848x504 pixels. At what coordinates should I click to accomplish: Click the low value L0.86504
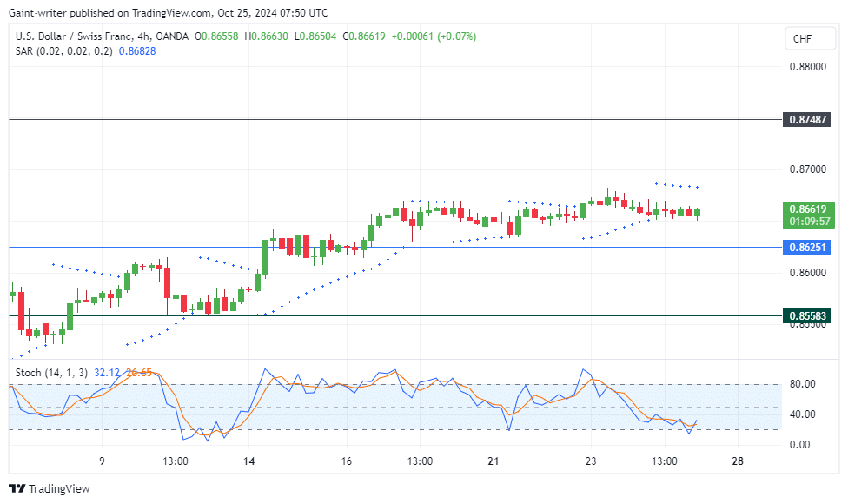[x=315, y=36]
